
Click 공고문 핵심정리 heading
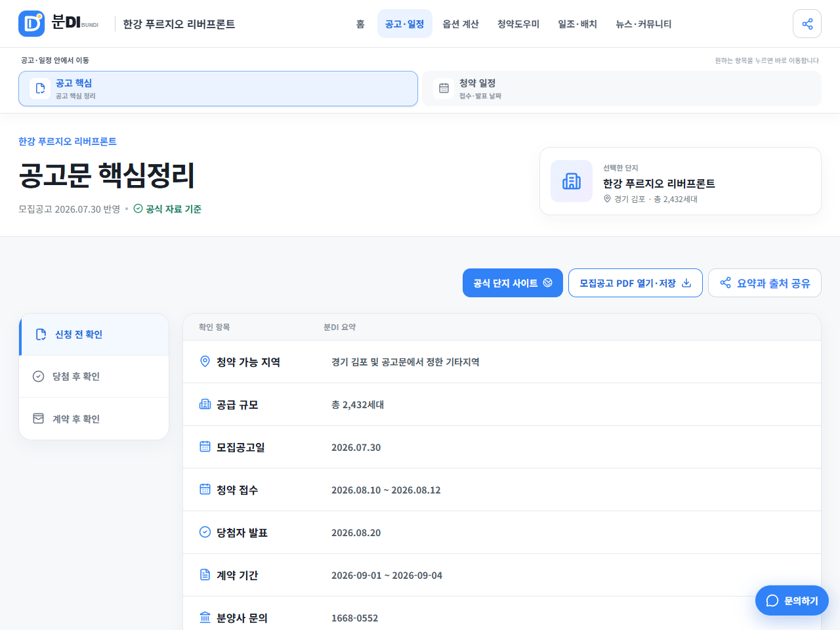click(x=107, y=175)
